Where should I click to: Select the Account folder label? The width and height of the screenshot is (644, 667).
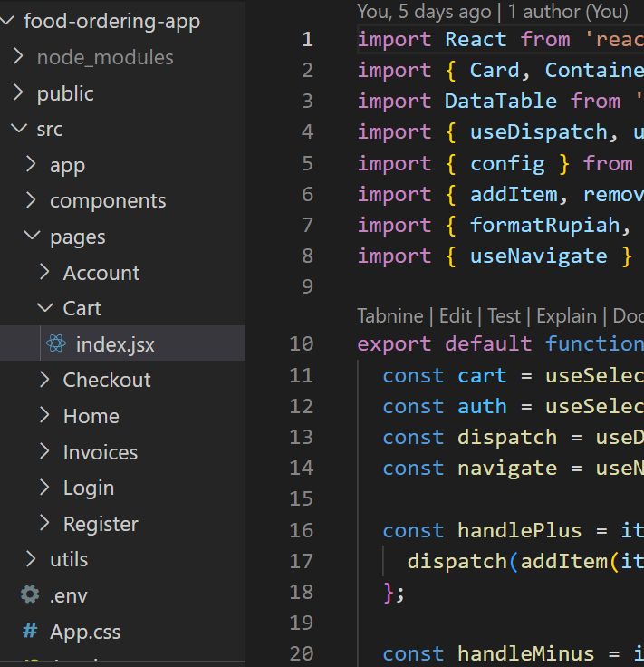coord(101,273)
